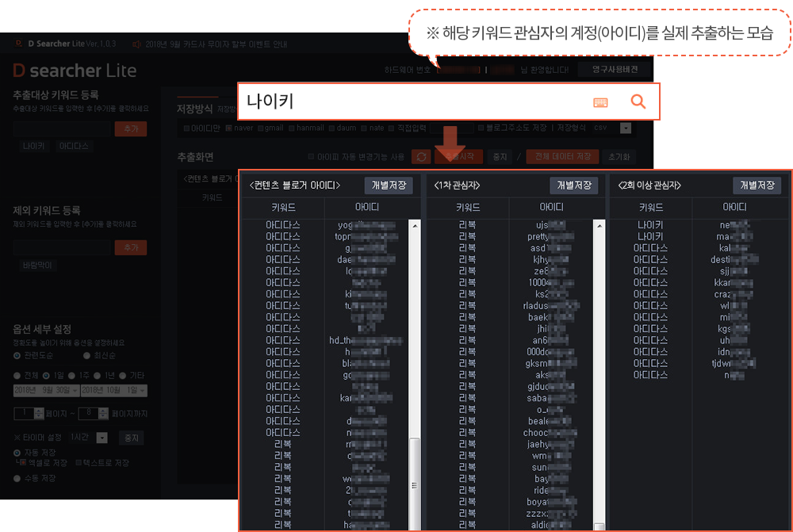Click the 제외 키워드 input field

pos(62,247)
